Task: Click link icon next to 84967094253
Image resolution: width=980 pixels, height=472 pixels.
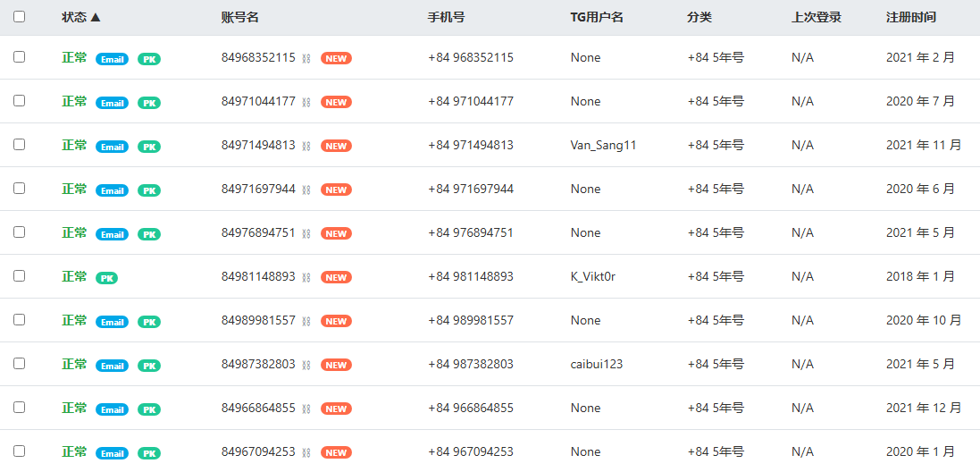Action: point(306,452)
